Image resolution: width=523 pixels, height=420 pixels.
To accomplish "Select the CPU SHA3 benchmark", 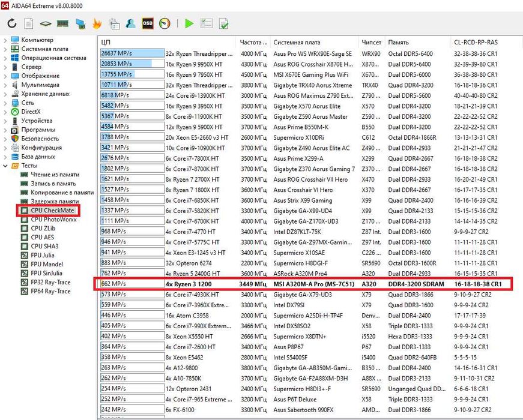I will 44,247.
